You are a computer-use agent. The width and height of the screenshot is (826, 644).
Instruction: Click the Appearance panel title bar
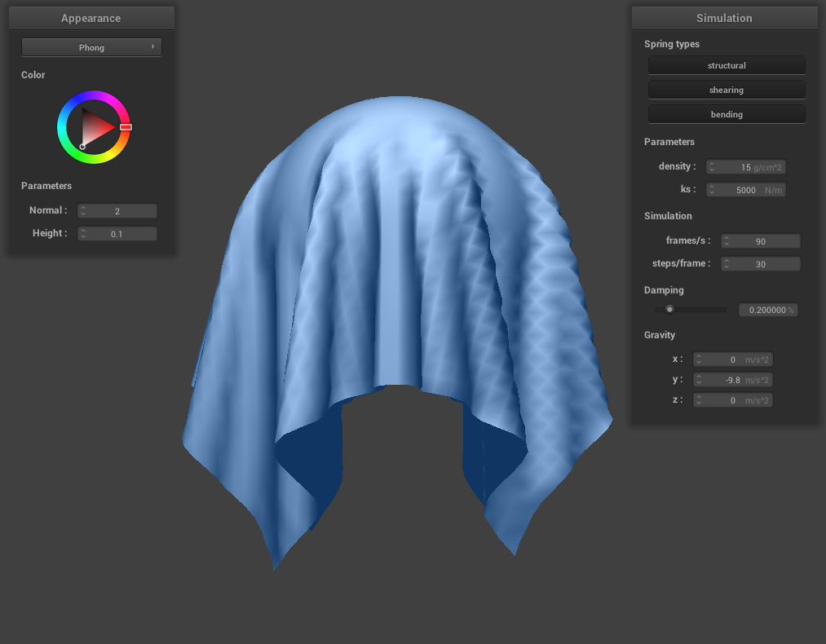(x=91, y=18)
